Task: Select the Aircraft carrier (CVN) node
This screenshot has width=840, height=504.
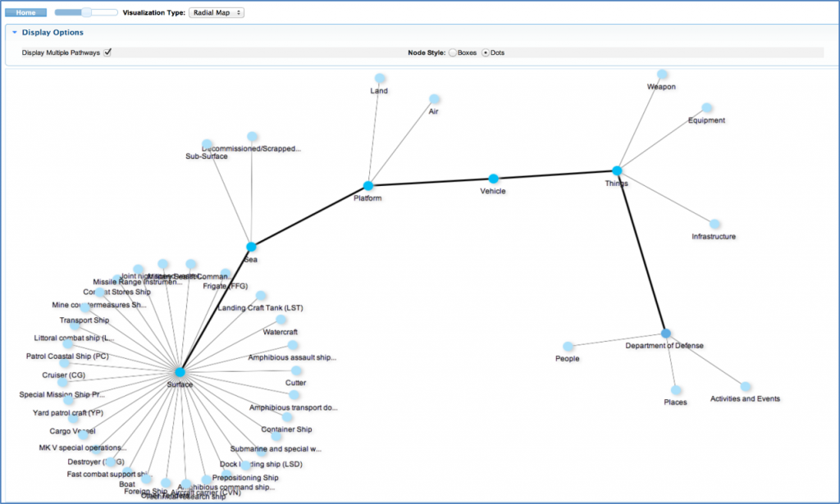Action: [185, 483]
